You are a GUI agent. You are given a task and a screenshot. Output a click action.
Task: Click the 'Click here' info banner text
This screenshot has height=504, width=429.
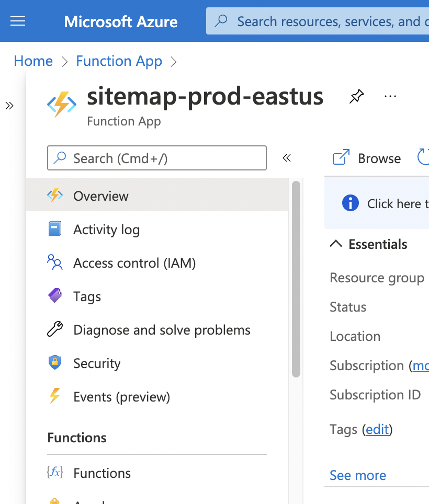pos(398,203)
